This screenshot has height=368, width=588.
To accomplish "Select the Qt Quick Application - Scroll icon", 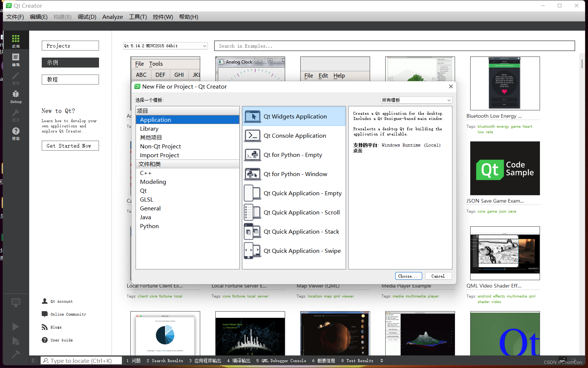I will (x=253, y=212).
